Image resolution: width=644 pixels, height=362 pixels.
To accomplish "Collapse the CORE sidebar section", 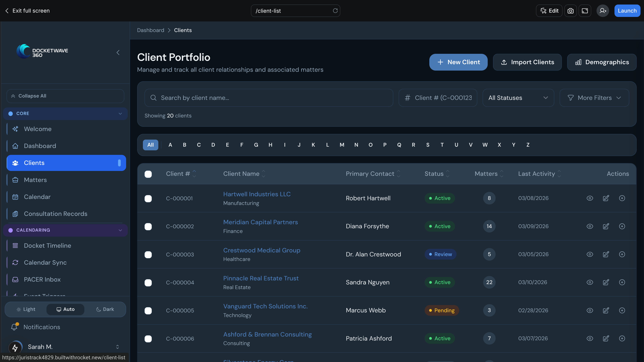I will (x=65, y=113).
